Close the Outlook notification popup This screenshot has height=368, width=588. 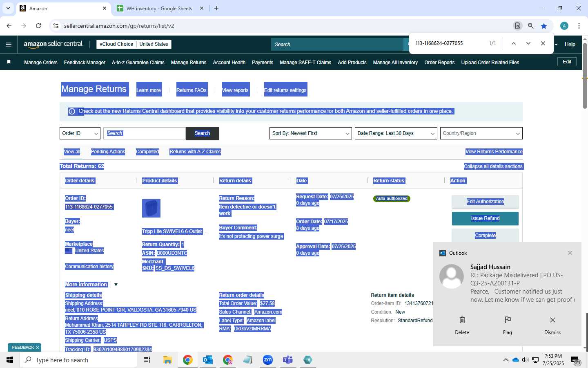[x=570, y=253]
